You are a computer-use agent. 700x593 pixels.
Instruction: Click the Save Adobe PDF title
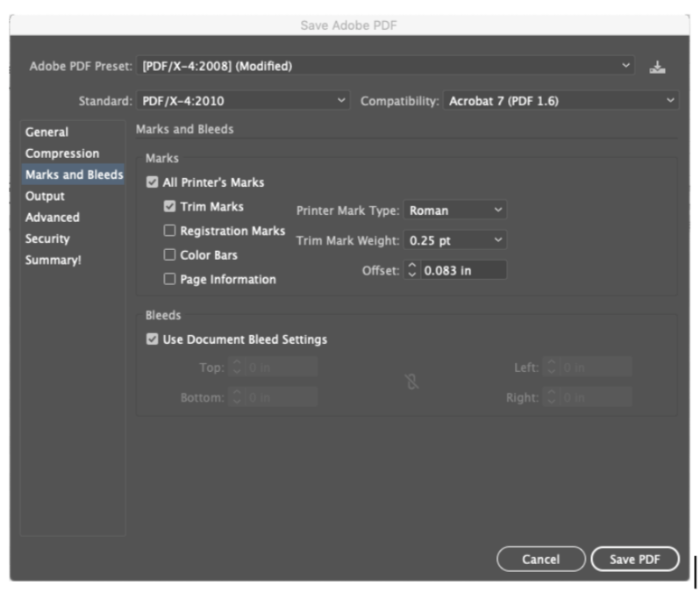348,25
